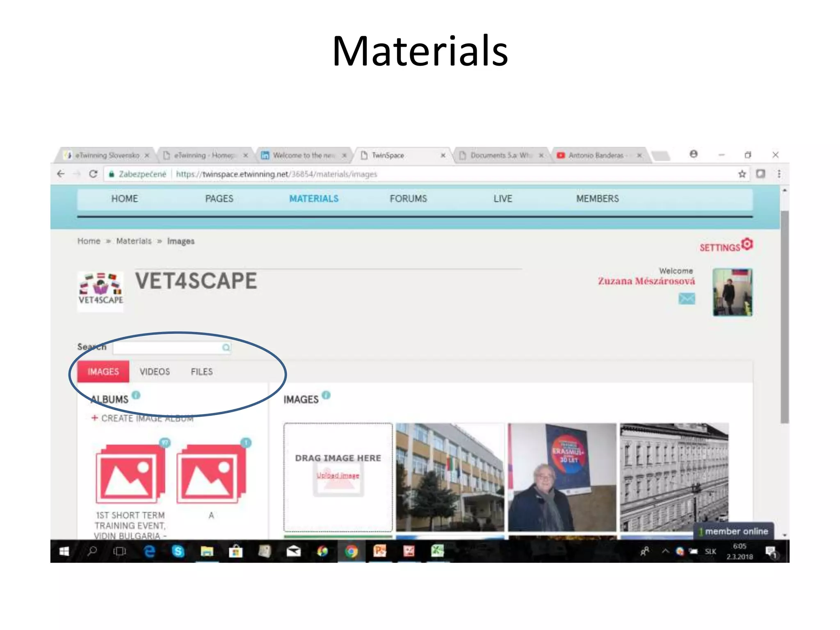Open Skype from the taskbar
The height and width of the screenshot is (630, 840).
[178, 551]
